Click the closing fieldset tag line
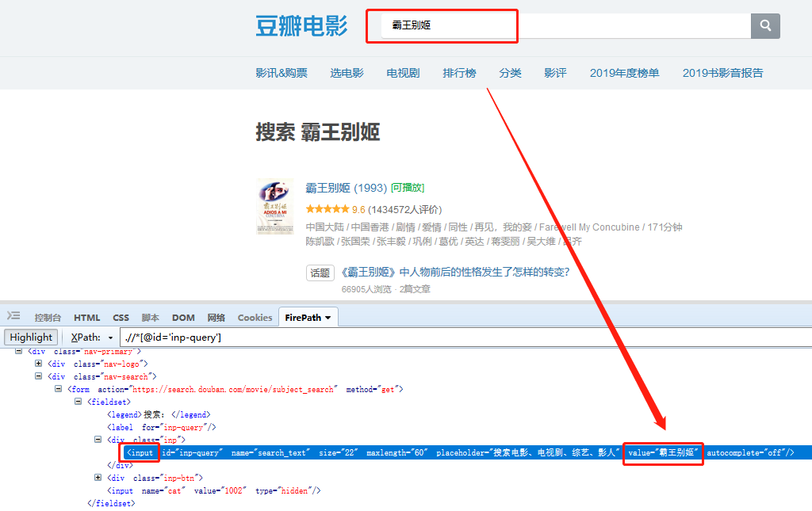Viewport: 812px width, 511px height. [111, 503]
